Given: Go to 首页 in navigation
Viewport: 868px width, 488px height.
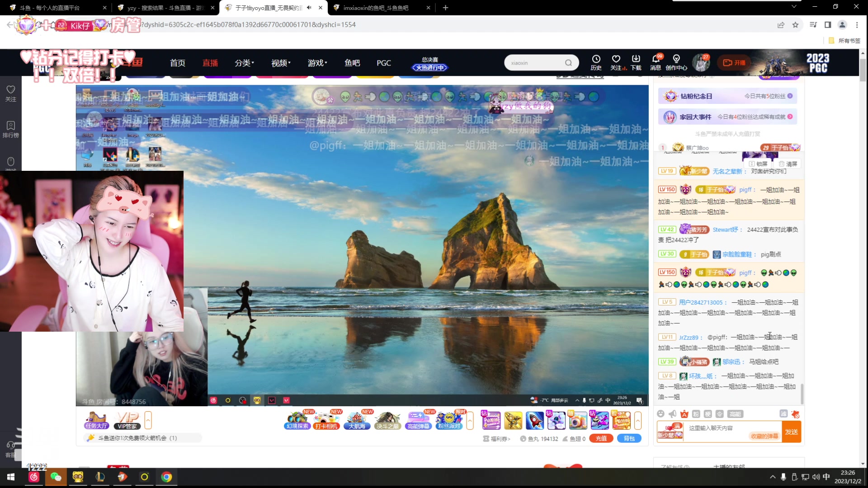Looking at the screenshot, I should coord(178,63).
